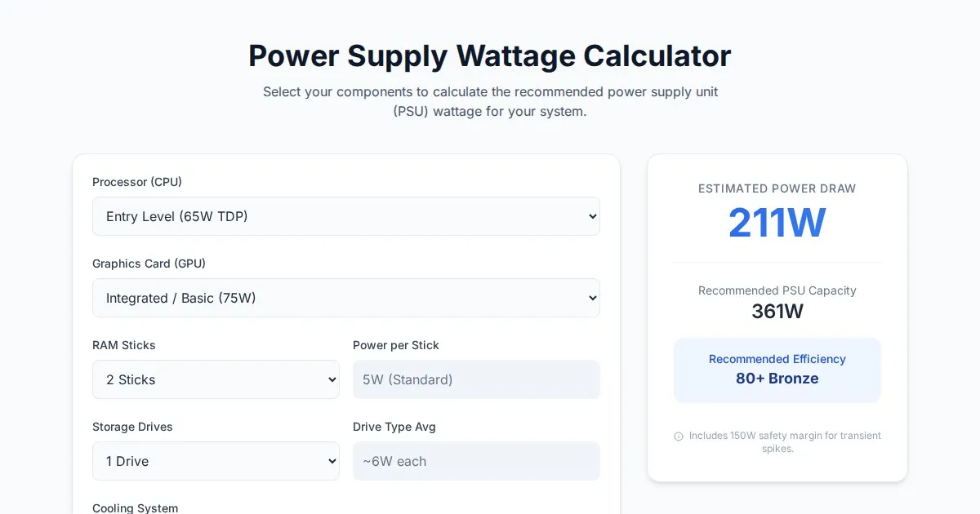Click the Drive Type Avg label
This screenshot has width=980, height=514.
click(394, 427)
